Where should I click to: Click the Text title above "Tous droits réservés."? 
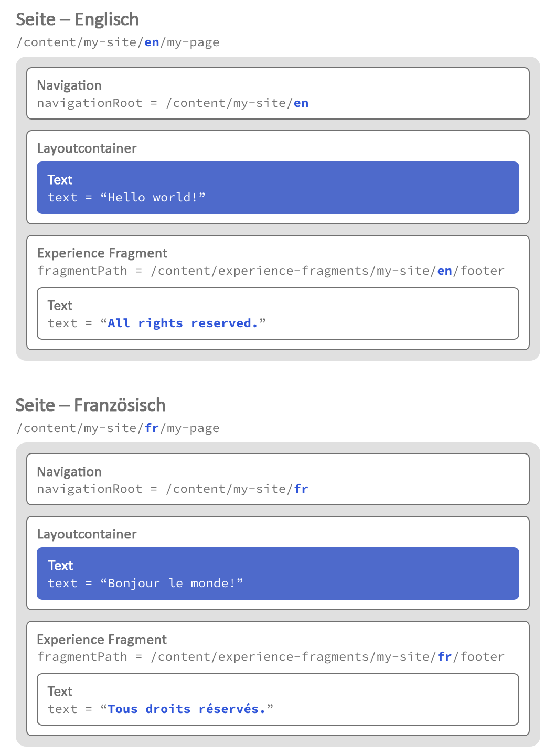(x=60, y=692)
